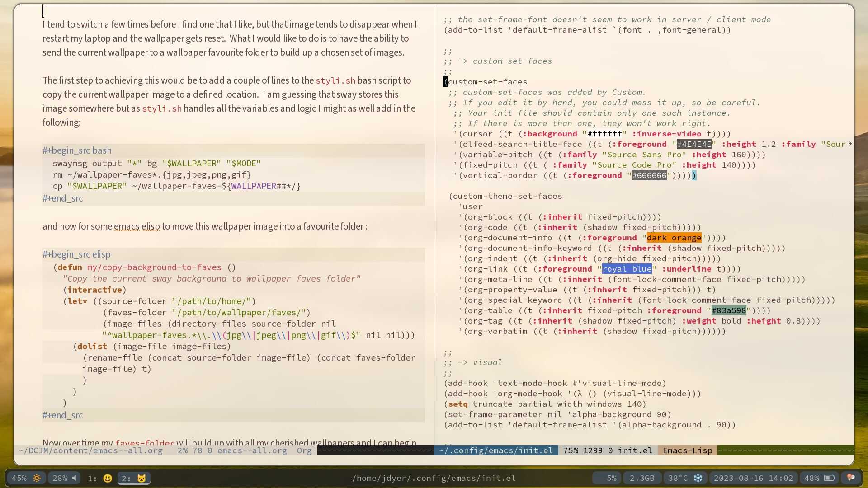The width and height of the screenshot is (868, 488).
Task: Click the dark orange highlighted color name
Action: coord(674,238)
